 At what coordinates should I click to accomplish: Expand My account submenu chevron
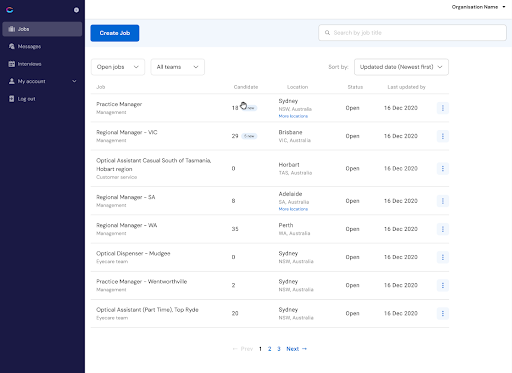[x=74, y=81]
